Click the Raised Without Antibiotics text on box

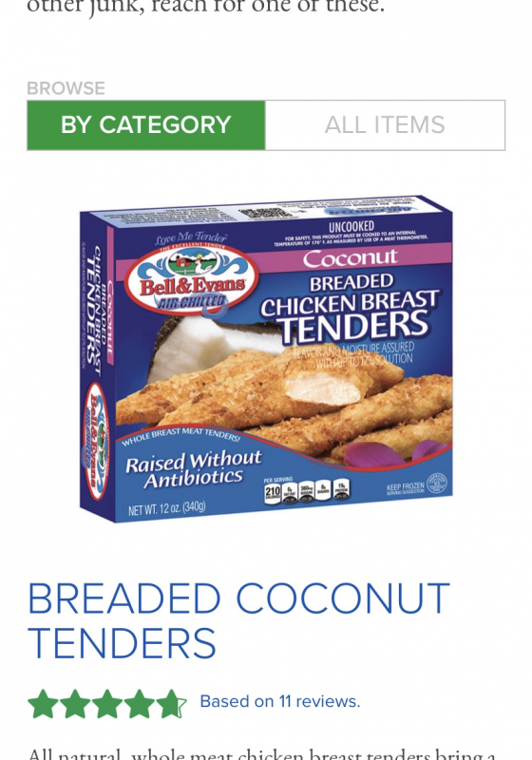coord(193,469)
